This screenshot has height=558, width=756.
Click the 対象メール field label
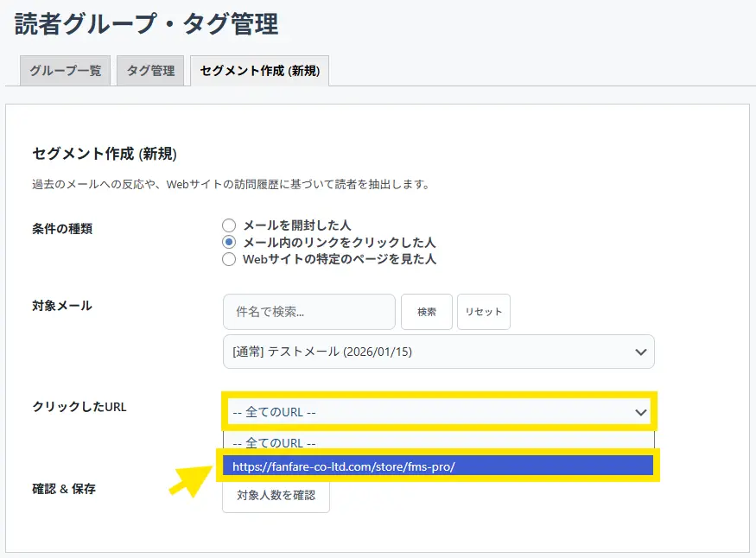click(62, 306)
